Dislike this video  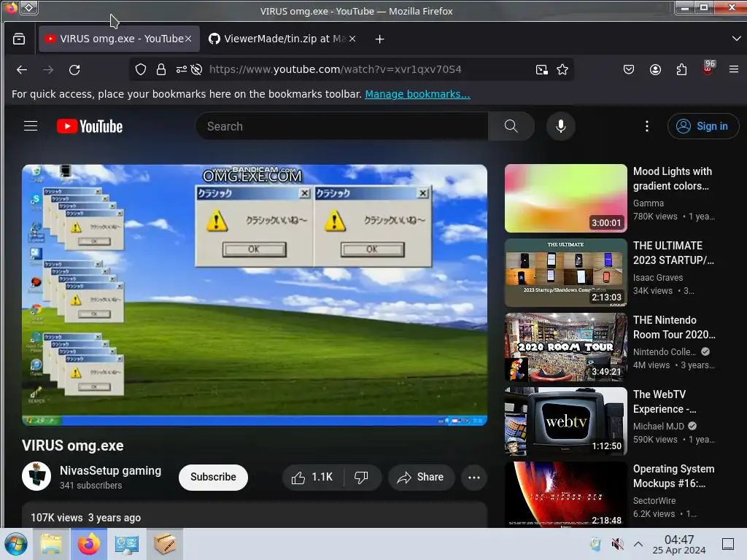362,477
